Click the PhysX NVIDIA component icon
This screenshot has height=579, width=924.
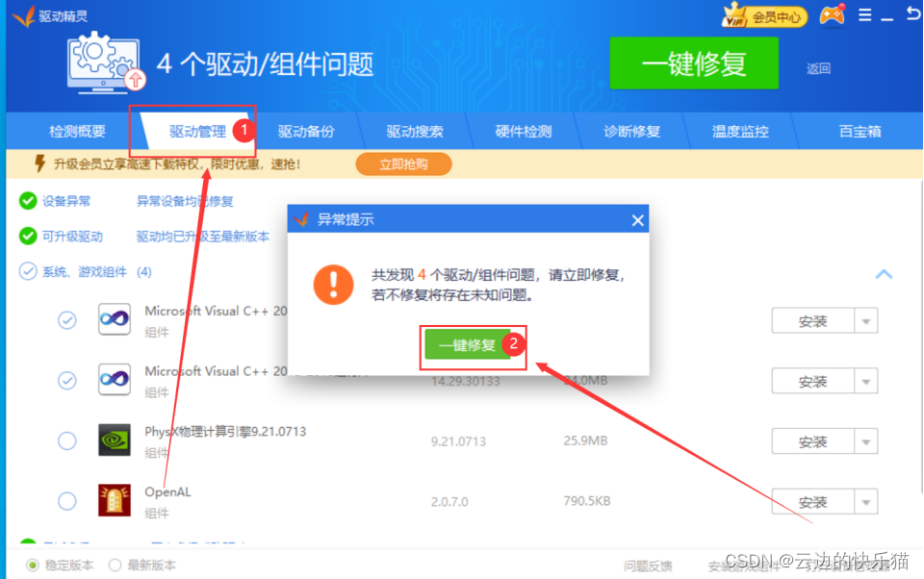(x=115, y=440)
